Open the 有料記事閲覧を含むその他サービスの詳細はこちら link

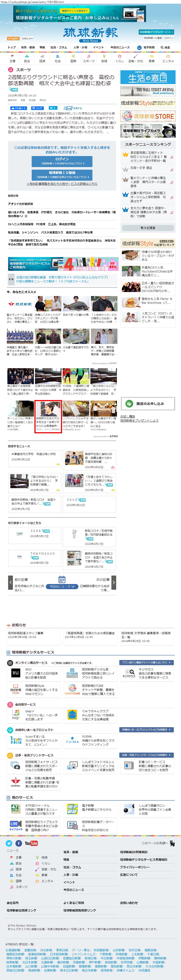[62, 184]
